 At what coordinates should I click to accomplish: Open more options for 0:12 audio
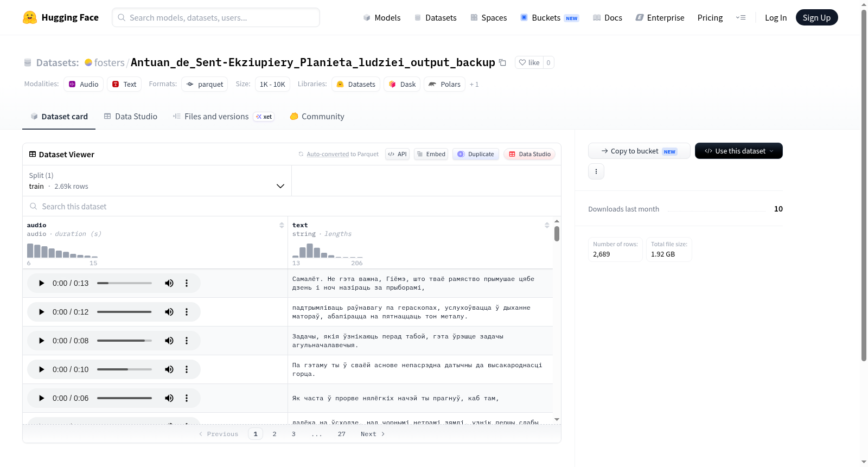187,312
